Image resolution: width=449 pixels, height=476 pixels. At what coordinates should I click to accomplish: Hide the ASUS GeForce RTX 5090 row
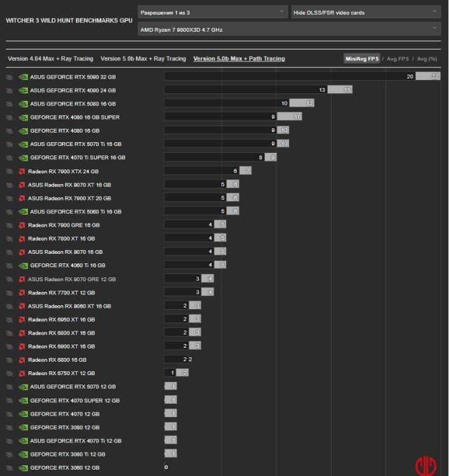10,77
